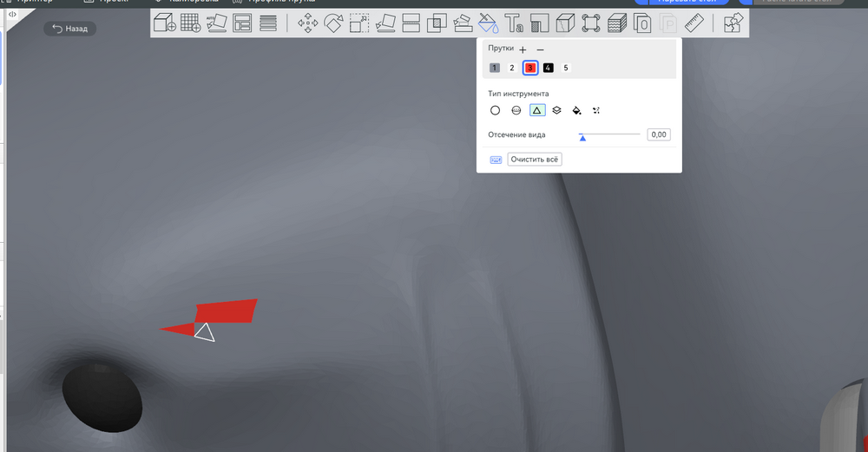This screenshot has width=868, height=452.
Task: Select white filament 5
Action: pos(566,68)
